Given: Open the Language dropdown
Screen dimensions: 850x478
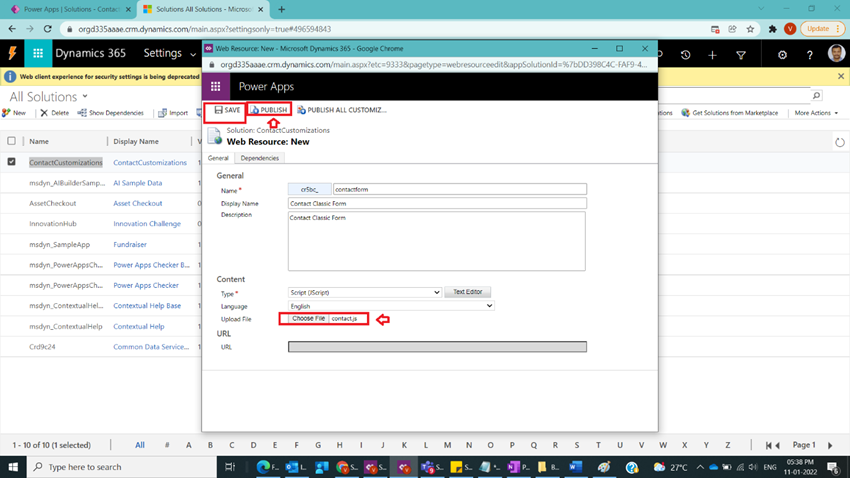Looking at the screenshot, I should (391, 306).
